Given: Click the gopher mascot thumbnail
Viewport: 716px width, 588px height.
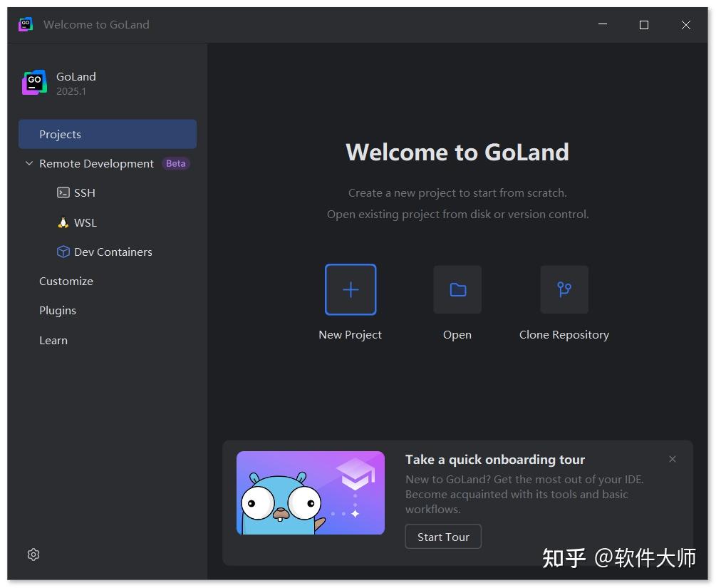Looking at the screenshot, I should coord(310,492).
